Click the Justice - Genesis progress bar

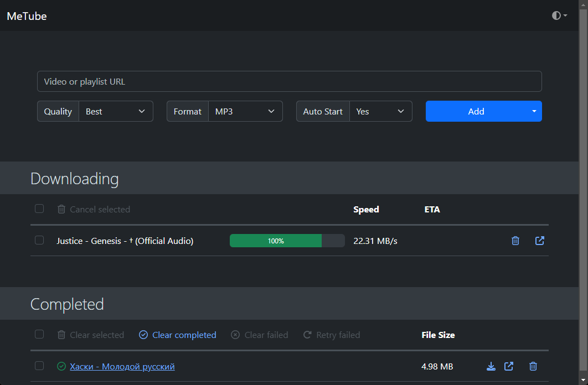tap(287, 241)
